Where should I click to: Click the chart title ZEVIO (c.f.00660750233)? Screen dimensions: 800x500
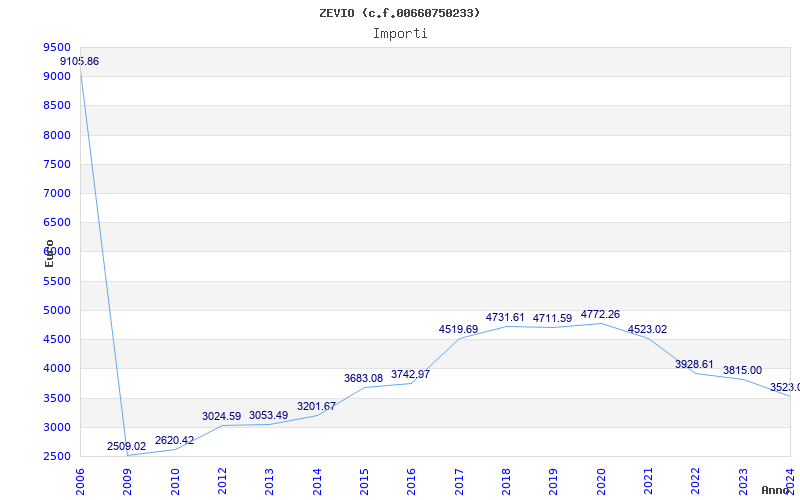click(399, 13)
